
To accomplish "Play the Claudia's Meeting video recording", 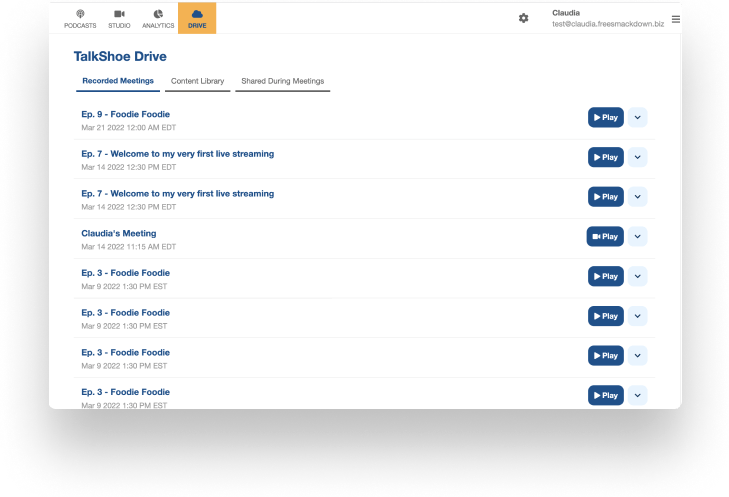I will tap(605, 237).
